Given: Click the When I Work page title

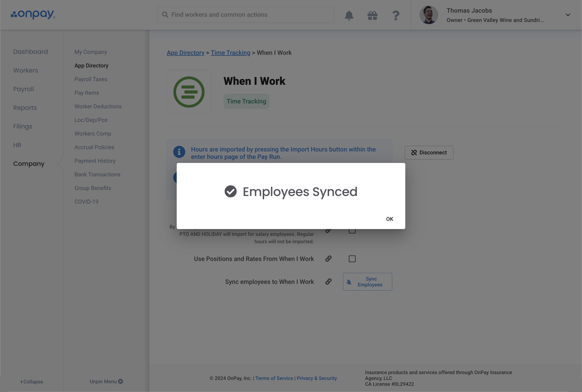Looking at the screenshot, I should point(254,81).
